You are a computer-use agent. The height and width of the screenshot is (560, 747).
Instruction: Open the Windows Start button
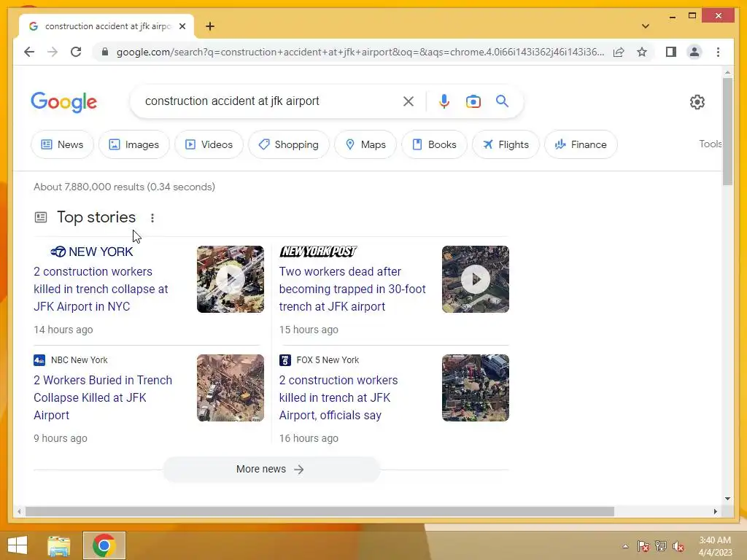tap(18, 545)
